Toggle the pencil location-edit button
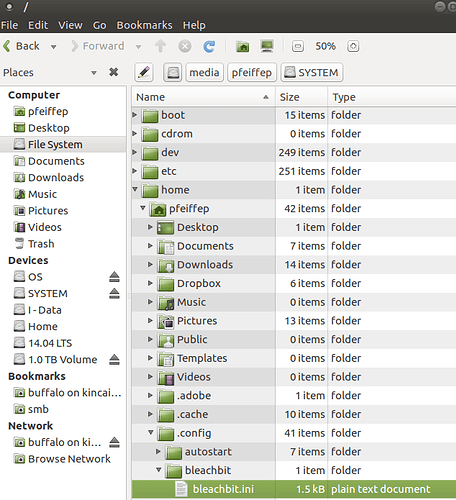Image resolution: width=456 pixels, height=500 pixels. click(144, 72)
